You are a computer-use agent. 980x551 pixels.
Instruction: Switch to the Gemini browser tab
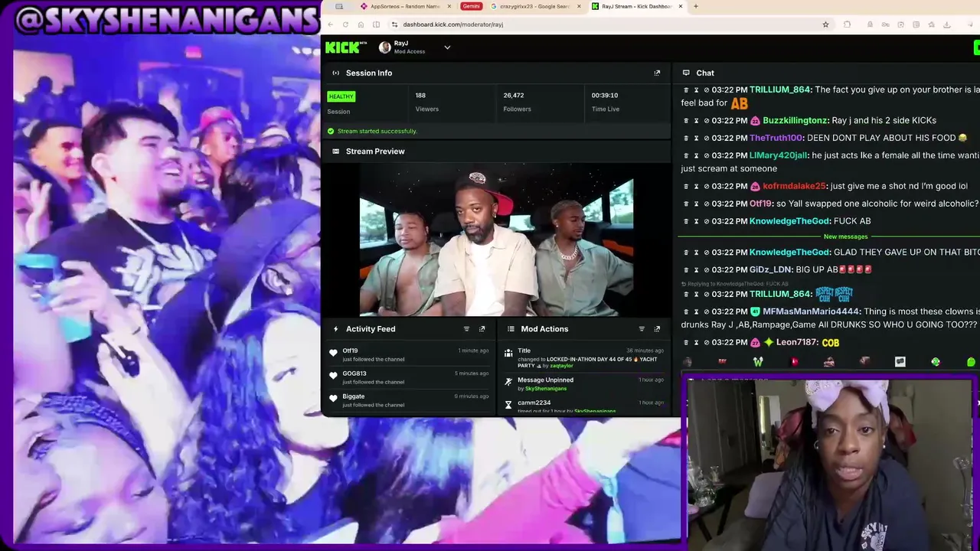pyautogui.click(x=472, y=6)
